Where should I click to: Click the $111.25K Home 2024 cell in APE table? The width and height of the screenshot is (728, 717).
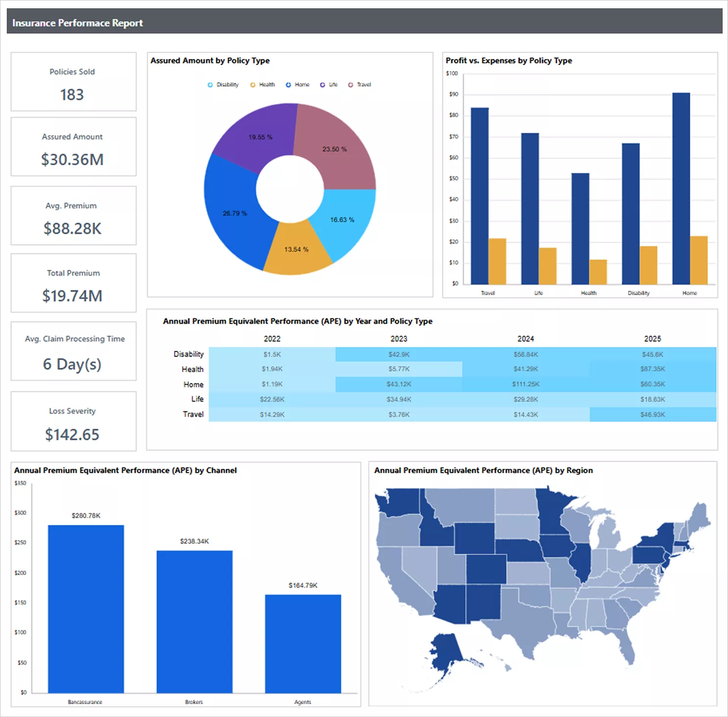[x=525, y=384]
